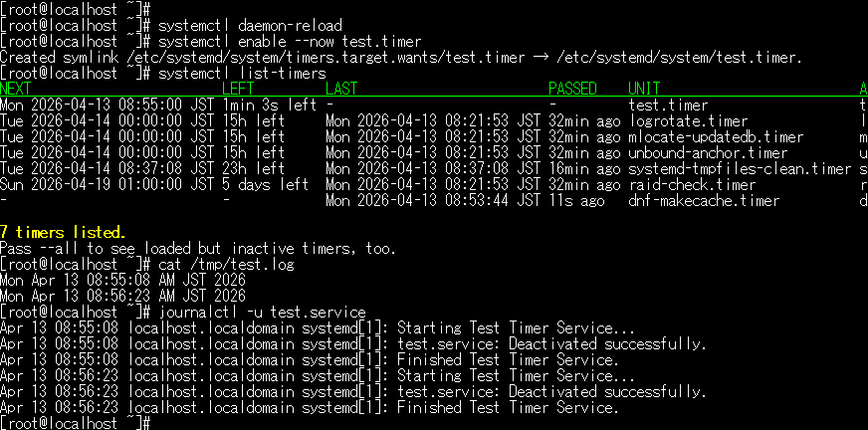The image size is (868, 430).
Task: Click test.timer in the UNIT column
Action: (668, 105)
